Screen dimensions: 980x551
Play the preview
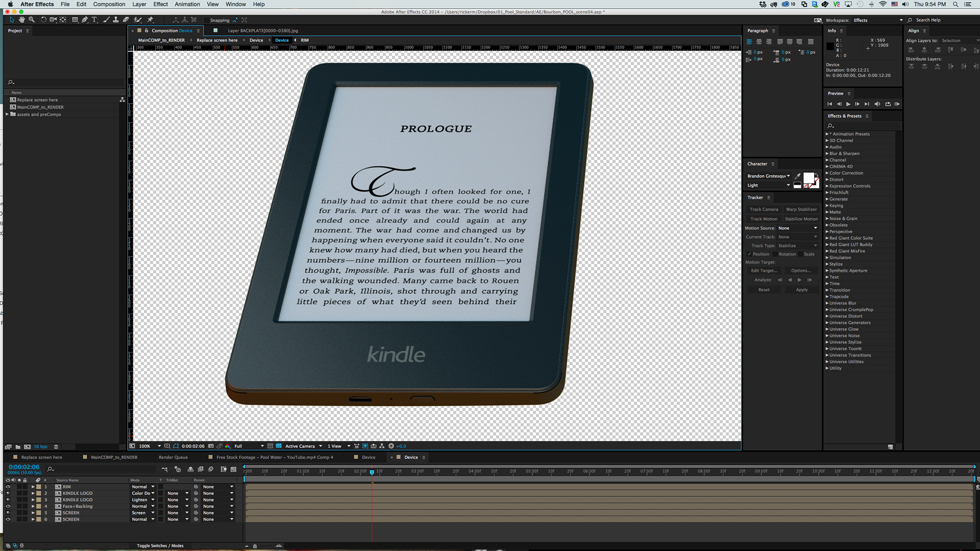point(848,104)
